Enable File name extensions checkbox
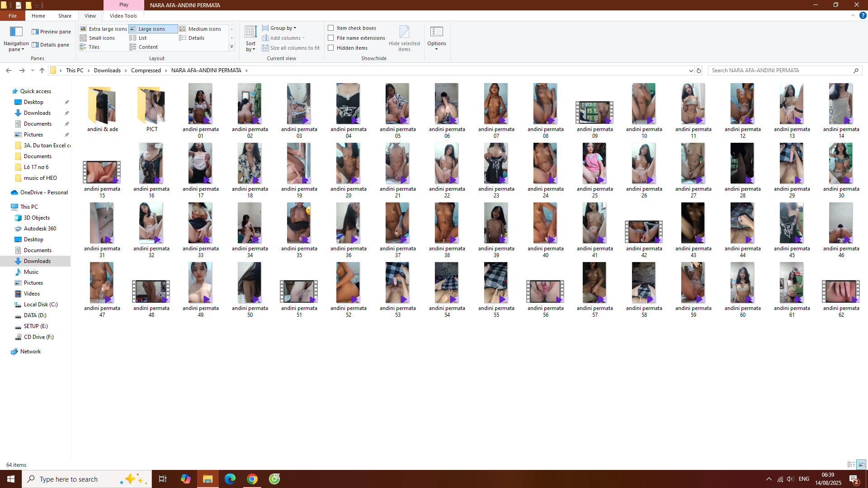Image resolution: width=868 pixels, height=488 pixels. (331, 38)
